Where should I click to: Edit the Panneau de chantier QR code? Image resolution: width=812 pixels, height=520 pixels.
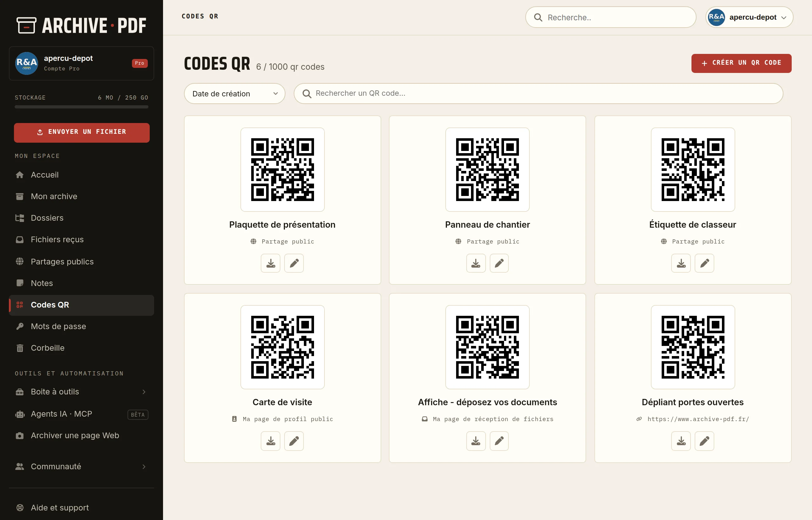point(499,263)
